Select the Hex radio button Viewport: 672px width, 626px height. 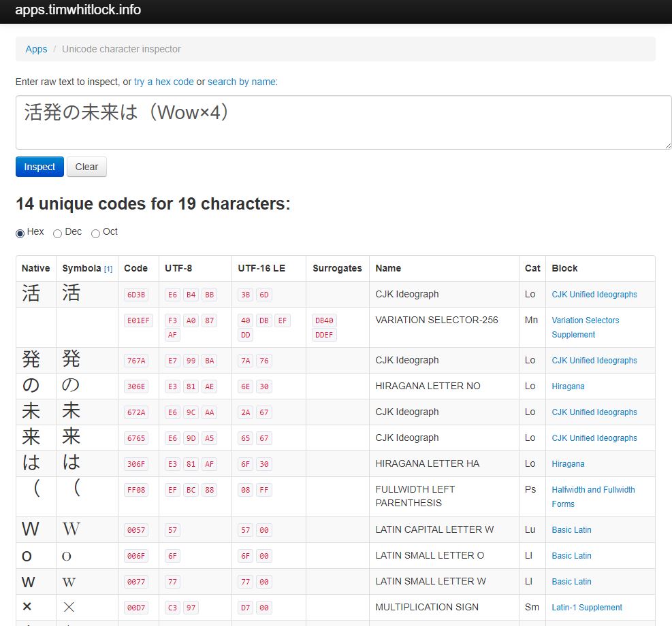(20, 233)
